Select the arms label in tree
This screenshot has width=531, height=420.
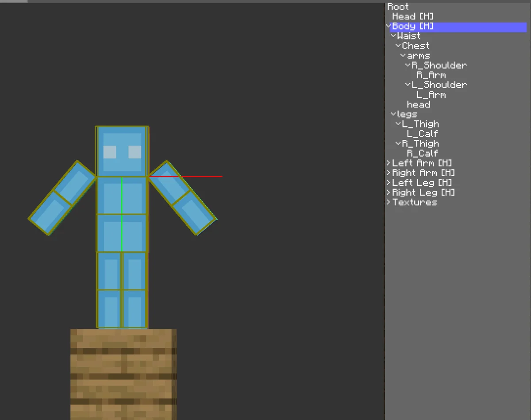(419, 56)
